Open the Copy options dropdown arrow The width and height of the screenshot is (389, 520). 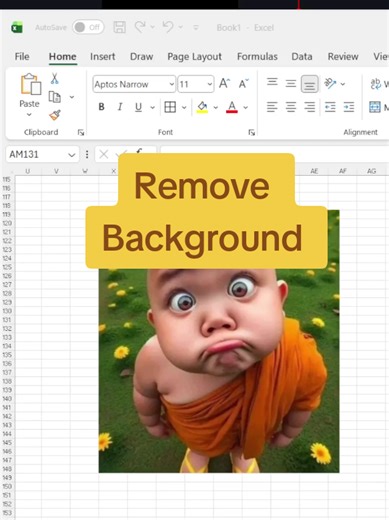(x=72, y=97)
